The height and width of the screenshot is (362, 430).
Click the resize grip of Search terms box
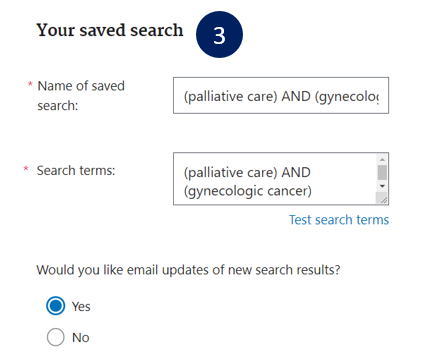pyautogui.click(x=382, y=199)
